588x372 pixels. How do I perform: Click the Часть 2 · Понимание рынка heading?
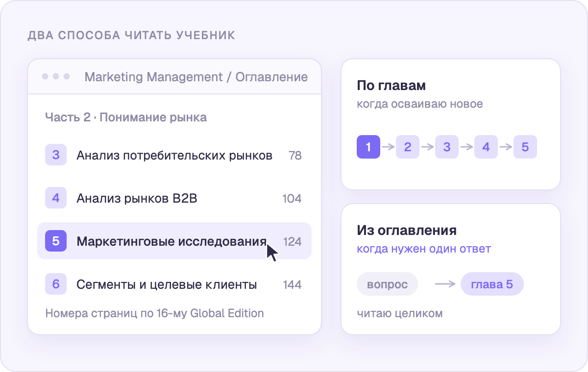(126, 117)
